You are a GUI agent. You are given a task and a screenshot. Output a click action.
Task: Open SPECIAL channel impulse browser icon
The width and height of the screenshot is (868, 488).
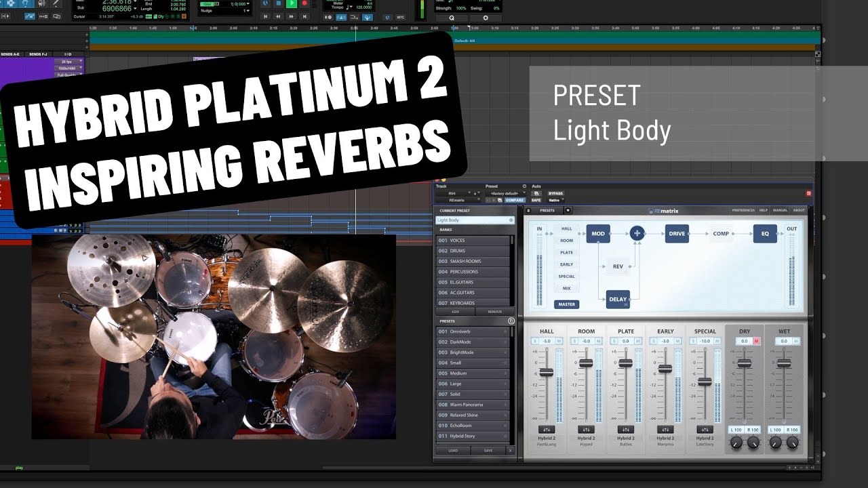(705, 430)
